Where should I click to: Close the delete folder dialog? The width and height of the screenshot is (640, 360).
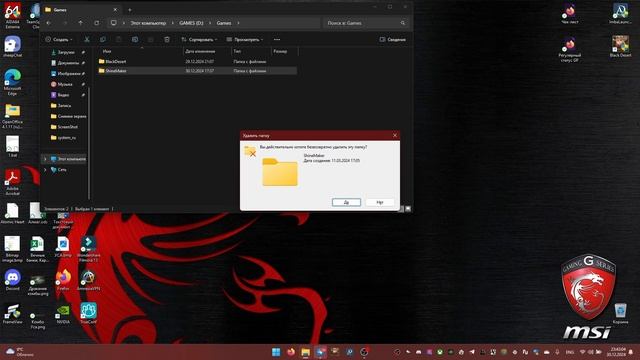coord(395,136)
